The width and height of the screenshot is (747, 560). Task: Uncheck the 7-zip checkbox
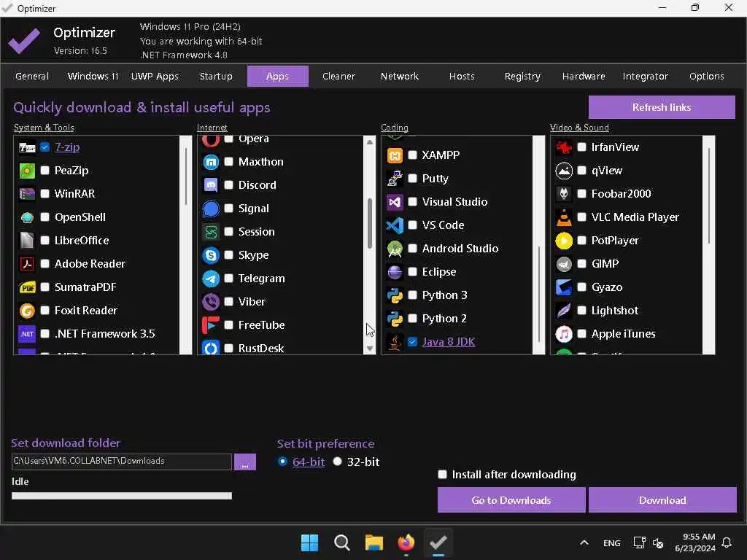pos(44,147)
